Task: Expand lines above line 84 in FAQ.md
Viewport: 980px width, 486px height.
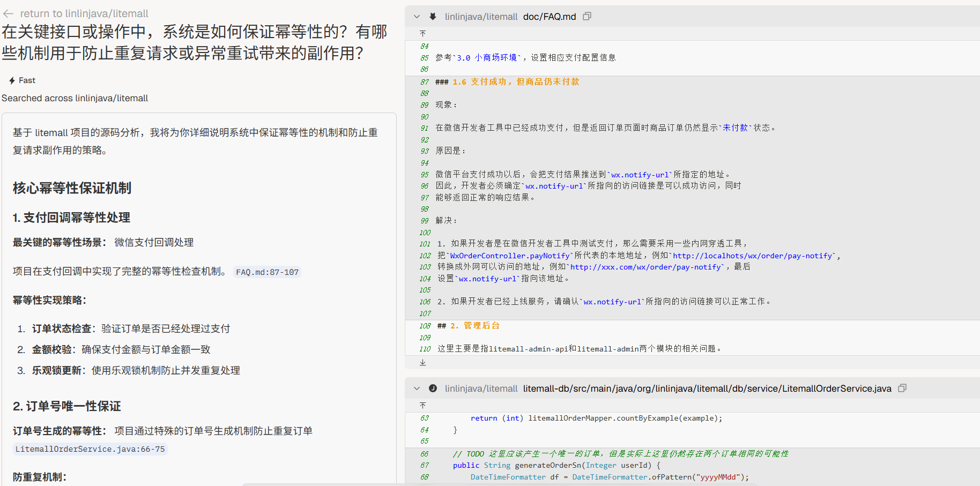Action: pyautogui.click(x=422, y=34)
